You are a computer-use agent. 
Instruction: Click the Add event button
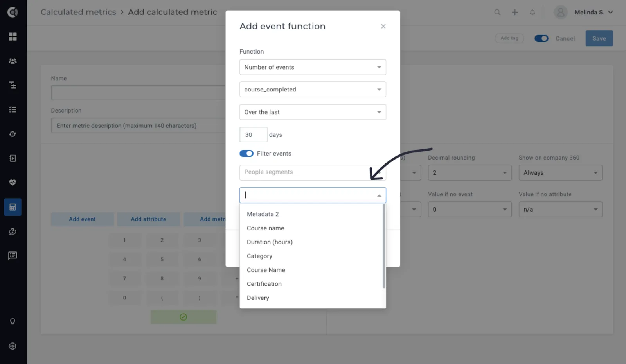[82, 219]
